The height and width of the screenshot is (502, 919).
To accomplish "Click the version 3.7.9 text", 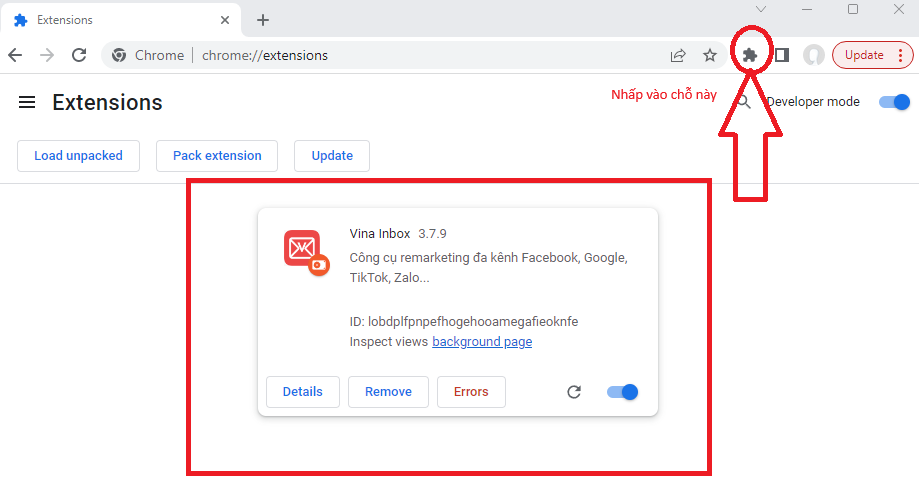I will tap(433, 234).
